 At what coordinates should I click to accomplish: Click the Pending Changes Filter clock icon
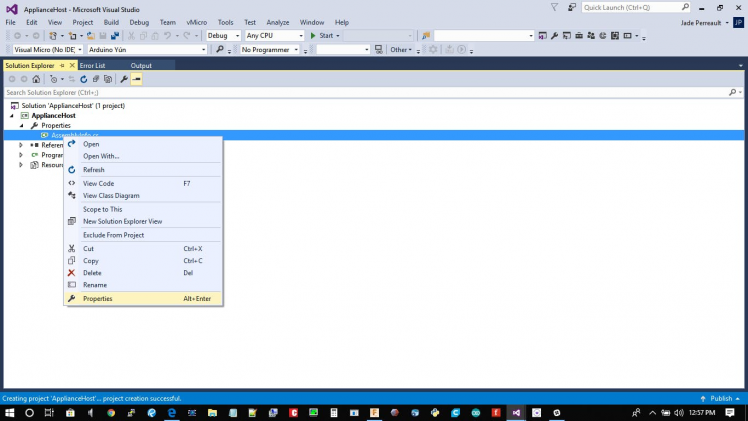click(53, 79)
